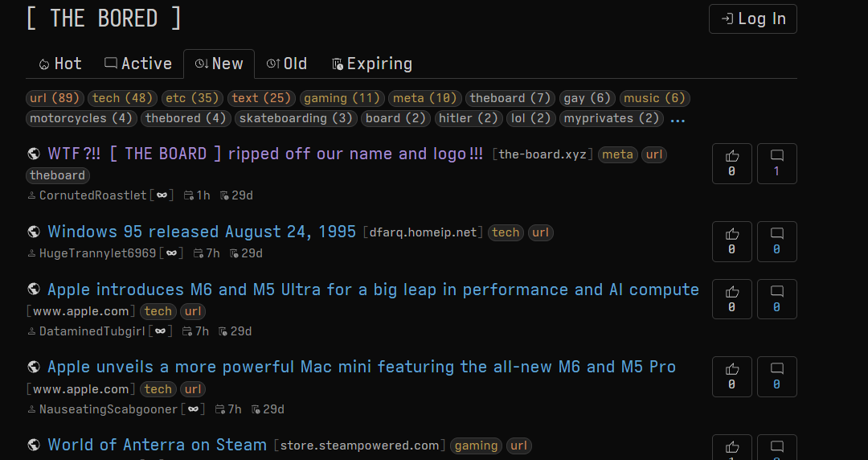The image size is (868, 460).
Task: Open comments on the WTF [THE BOARD] post
Action: (x=776, y=163)
